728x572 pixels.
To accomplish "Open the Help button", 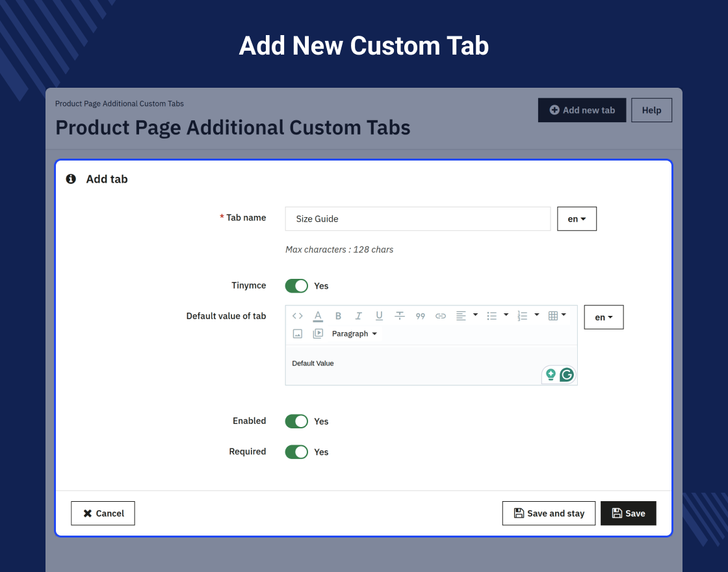I will (651, 110).
